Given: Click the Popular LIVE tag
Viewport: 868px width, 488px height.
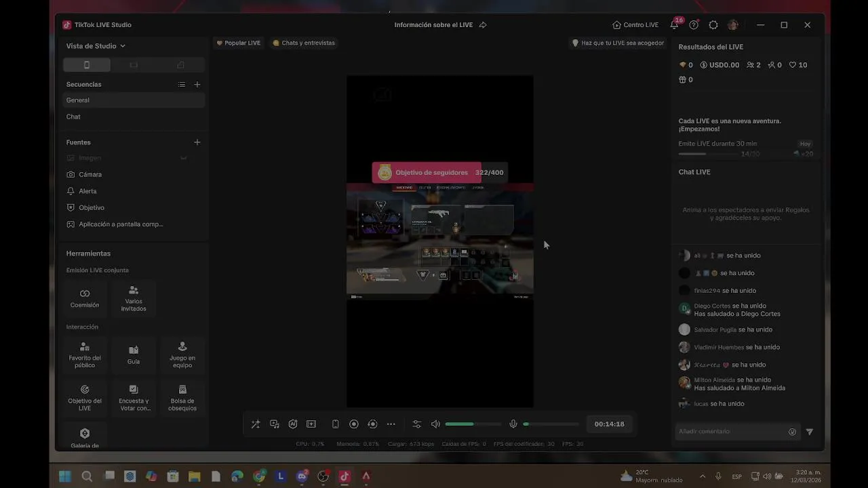Looking at the screenshot, I should [239, 43].
